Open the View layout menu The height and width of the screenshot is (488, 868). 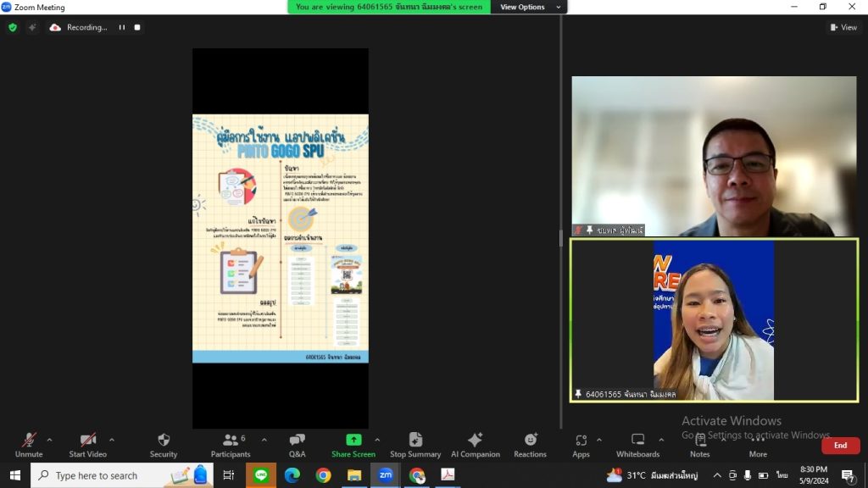pyautogui.click(x=843, y=27)
